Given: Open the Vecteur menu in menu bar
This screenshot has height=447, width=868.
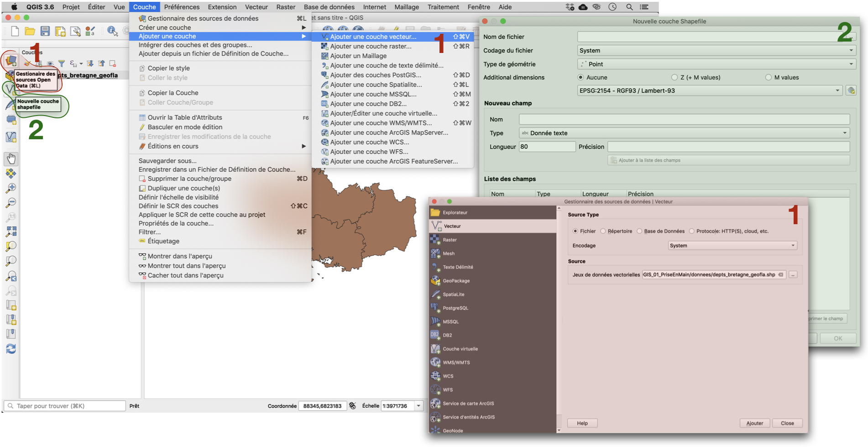Looking at the screenshot, I should [x=256, y=7].
